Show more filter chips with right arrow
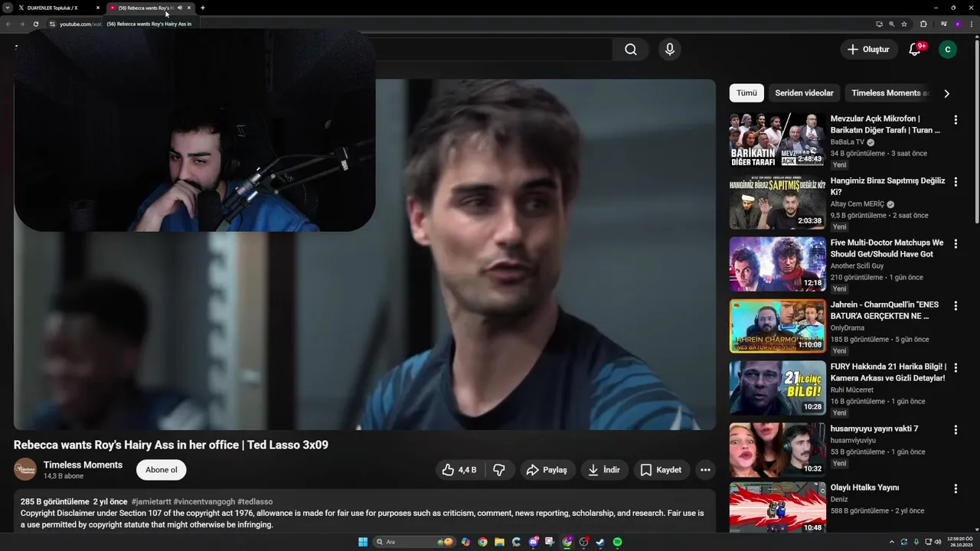This screenshot has width=980, height=551. 946,93
